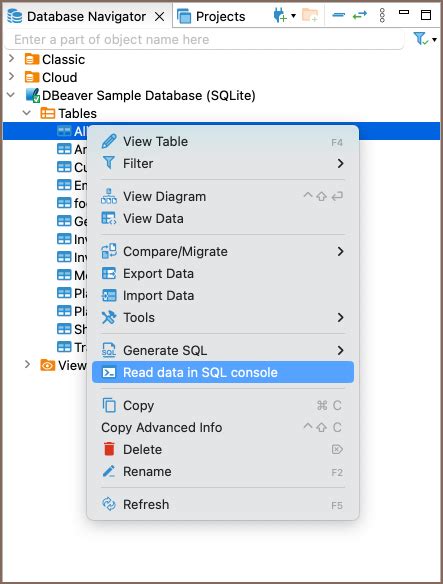Switch to the Projects tab
The height and width of the screenshot is (584, 443).
click(x=211, y=16)
